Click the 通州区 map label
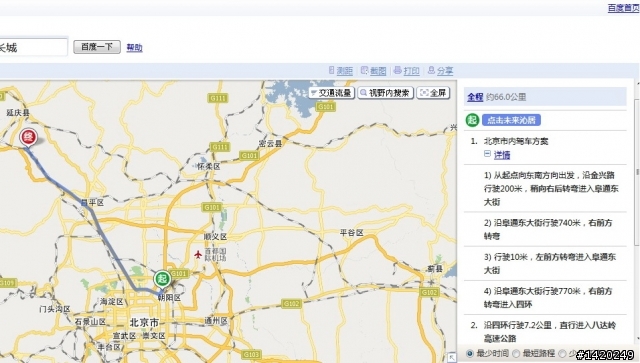The image size is (640, 363). tap(216, 321)
